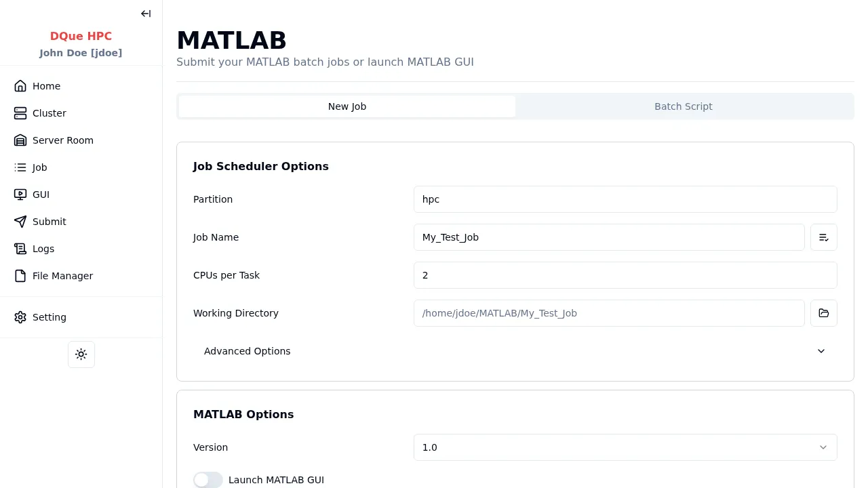
Task: Click the CPUs per Task field
Action: 625,275
